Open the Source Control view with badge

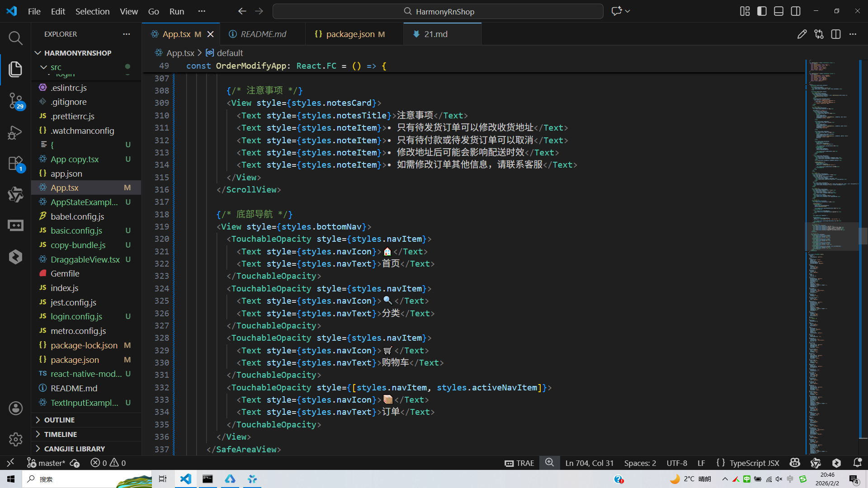(x=15, y=100)
